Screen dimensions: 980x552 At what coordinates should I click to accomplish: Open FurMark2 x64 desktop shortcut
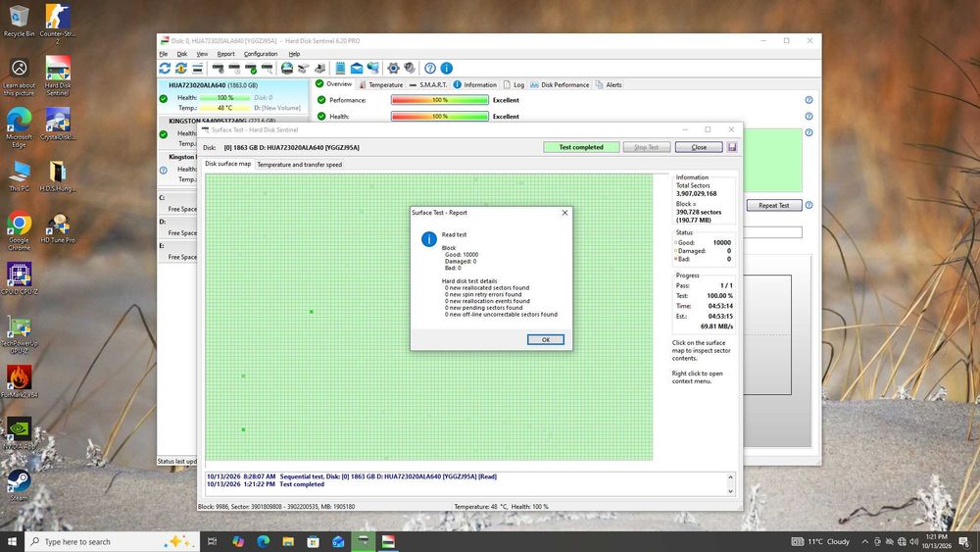(x=20, y=381)
